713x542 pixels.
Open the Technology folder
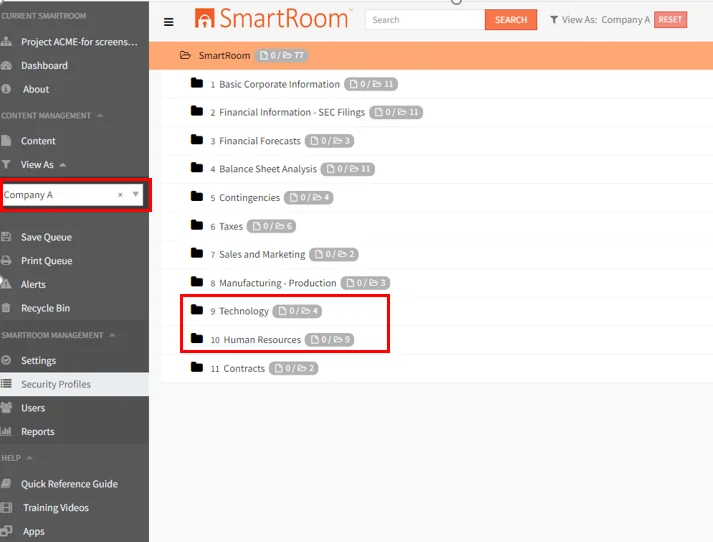click(244, 311)
